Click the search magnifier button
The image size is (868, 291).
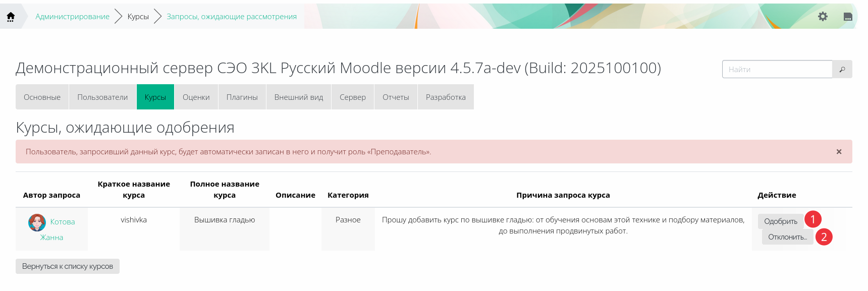click(842, 70)
